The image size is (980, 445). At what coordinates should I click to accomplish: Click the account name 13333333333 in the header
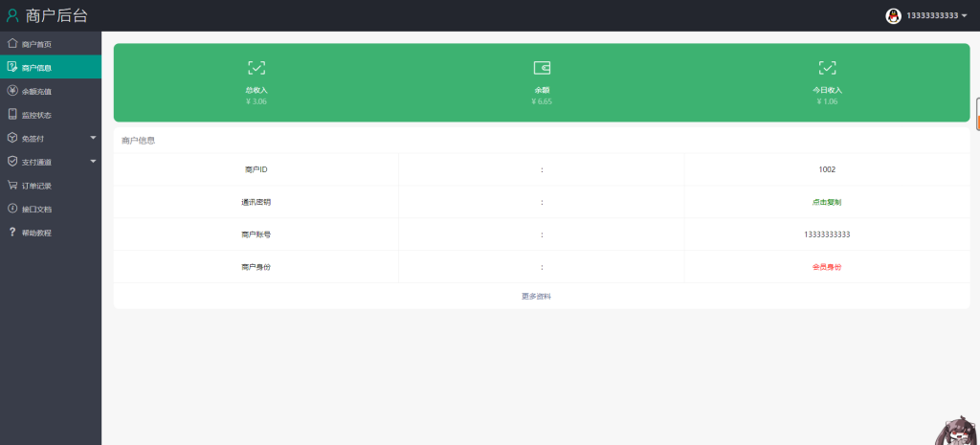pyautogui.click(x=932, y=16)
